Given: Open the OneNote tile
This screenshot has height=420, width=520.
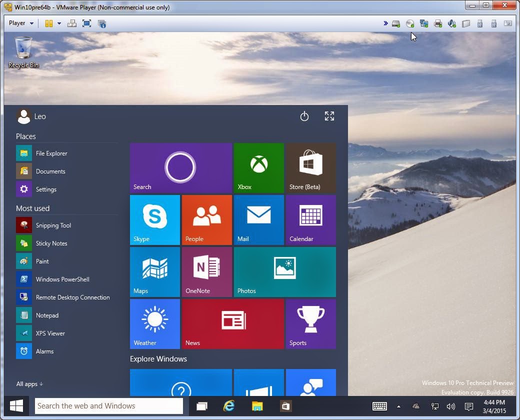Looking at the screenshot, I should pos(207,272).
